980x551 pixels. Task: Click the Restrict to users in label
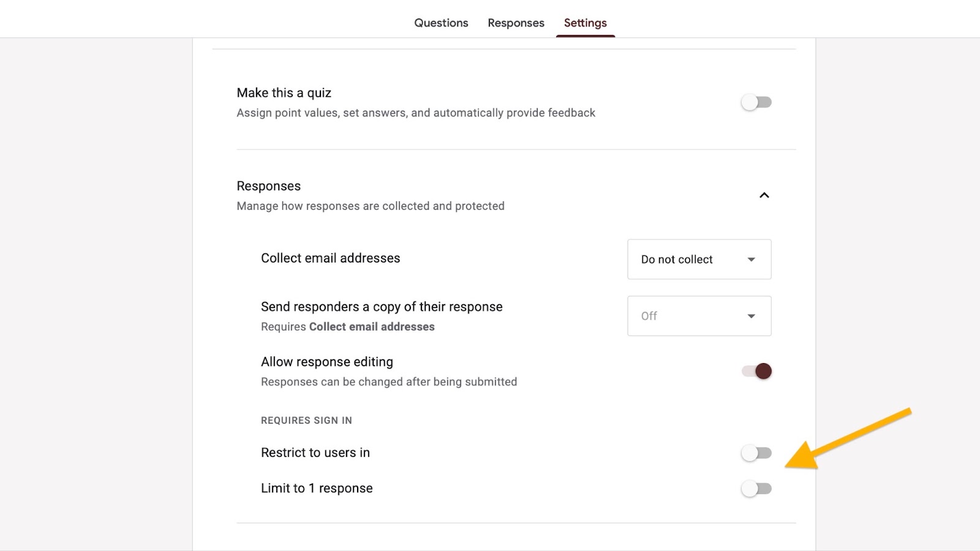pyautogui.click(x=315, y=452)
